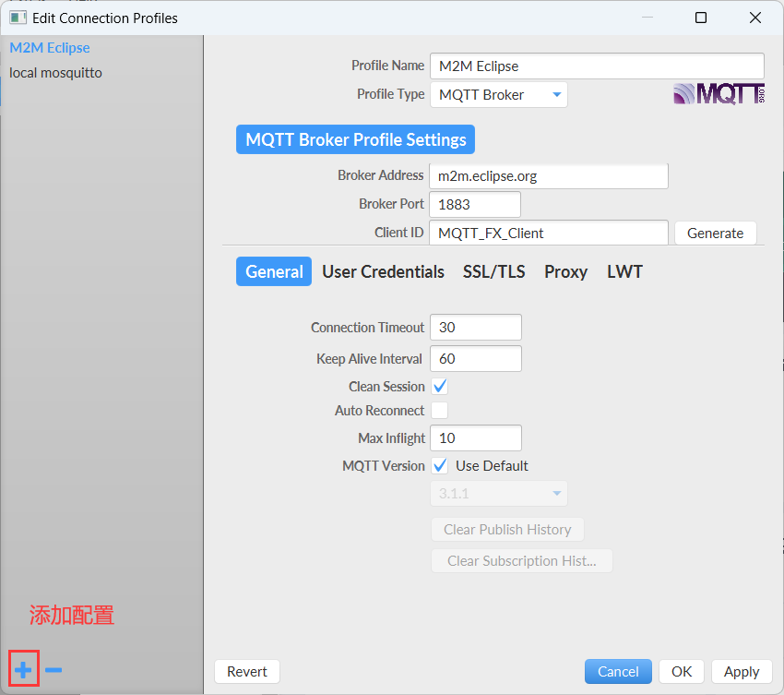Focus the Connection Timeout field
Image resolution: width=784 pixels, height=695 pixels.
pyautogui.click(x=476, y=328)
